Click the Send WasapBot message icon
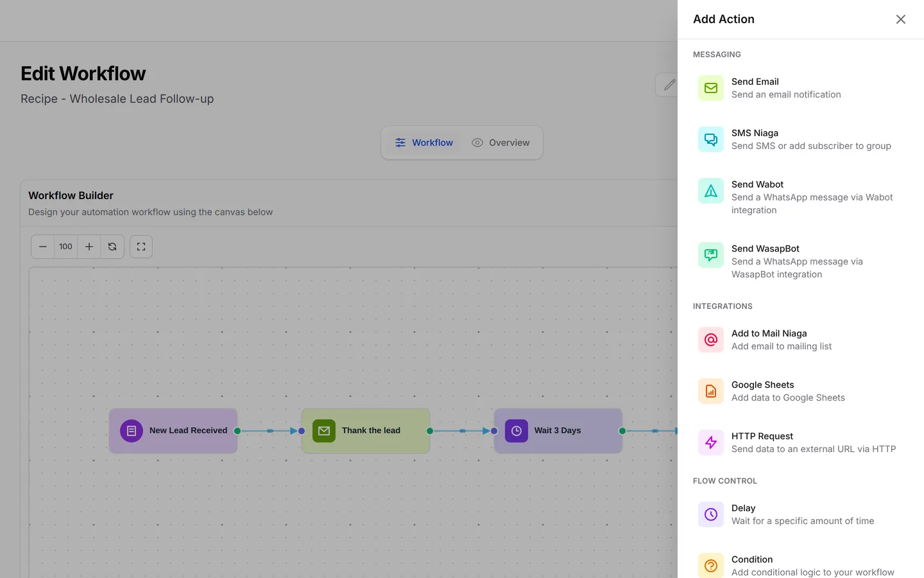Image resolution: width=924 pixels, height=578 pixels. pos(711,255)
